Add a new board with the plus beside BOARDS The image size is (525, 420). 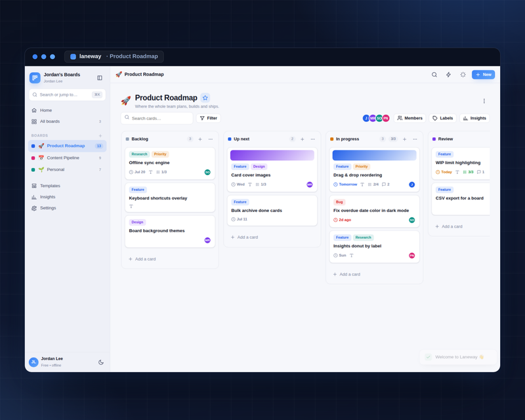[x=100, y=136]
